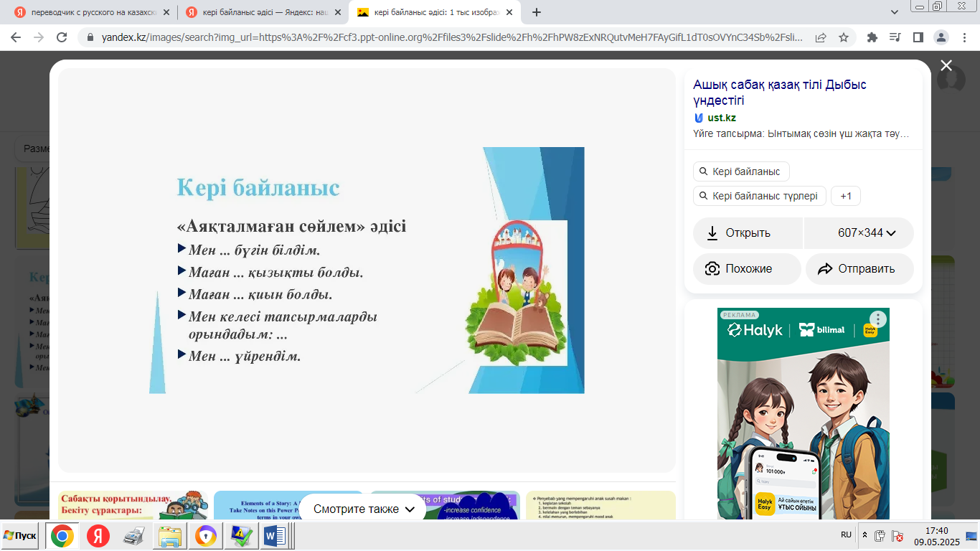The height and width of the screenshot is (551, 980).
Task: Open the 'Penyebab yang mempengaruhi' related thumbnail
Action: point(600,505)
